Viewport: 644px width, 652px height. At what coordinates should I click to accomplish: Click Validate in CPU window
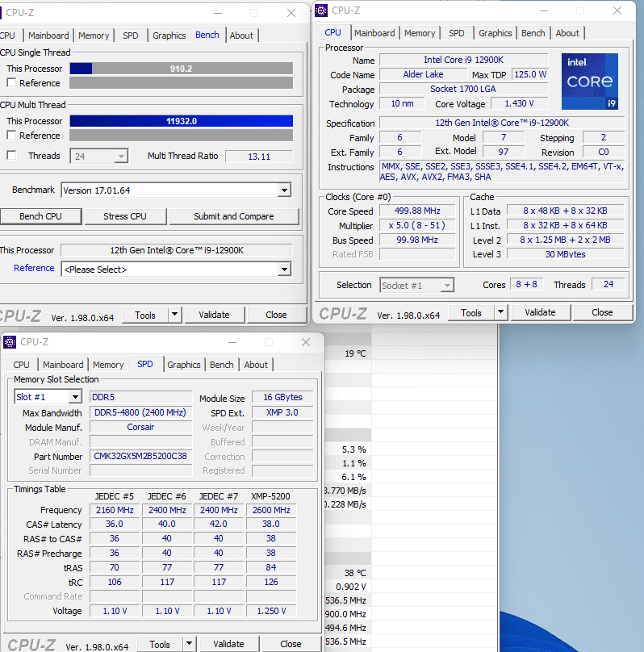point(540,312)
